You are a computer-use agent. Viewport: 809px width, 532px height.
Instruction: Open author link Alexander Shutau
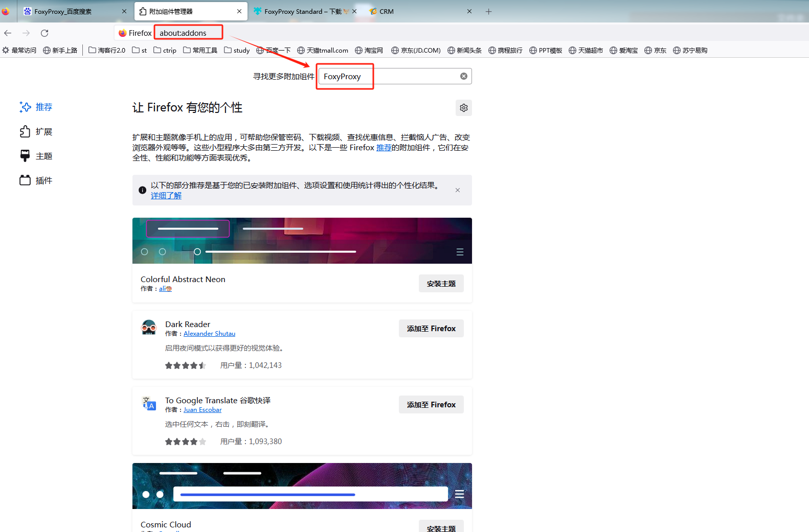[x=210, y=334]
